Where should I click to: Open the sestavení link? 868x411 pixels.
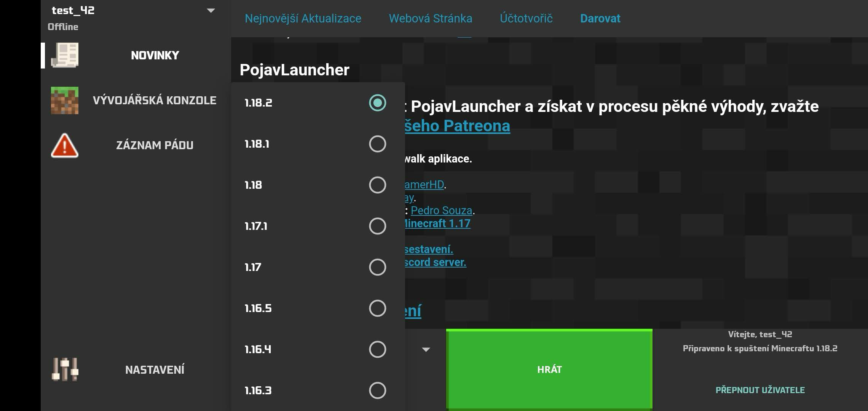click(x=429, y=249)
